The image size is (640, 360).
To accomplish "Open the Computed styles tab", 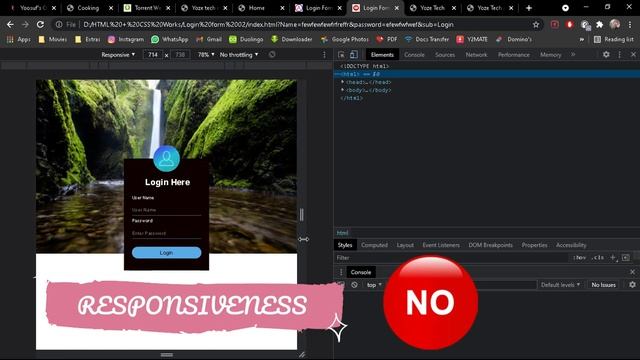I will tap(374, 245).
